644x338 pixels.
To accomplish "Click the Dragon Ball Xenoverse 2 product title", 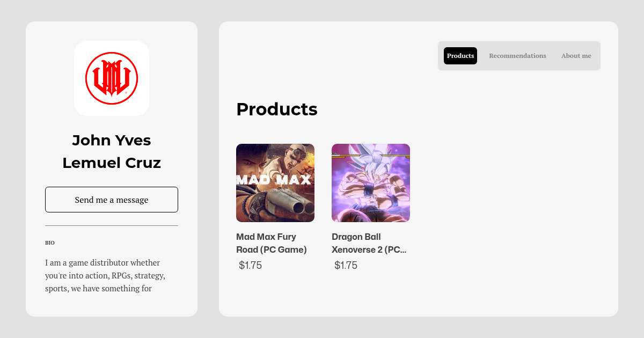I will click(369, 243).
